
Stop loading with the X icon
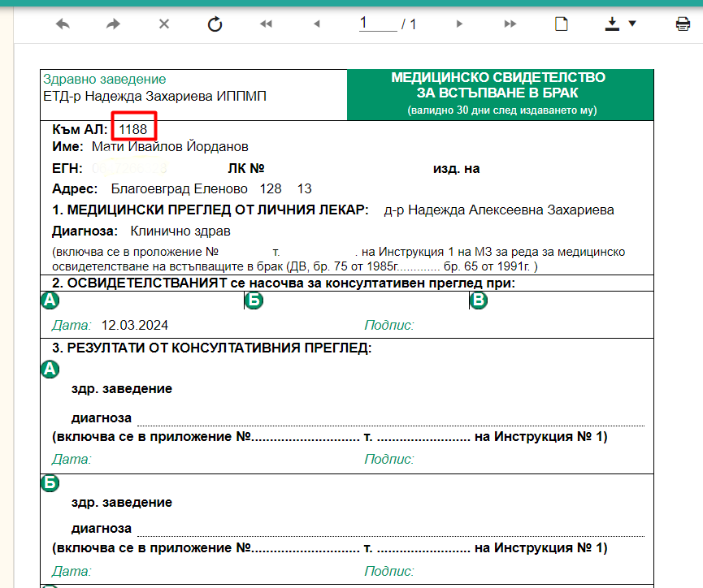click(164, 24)
